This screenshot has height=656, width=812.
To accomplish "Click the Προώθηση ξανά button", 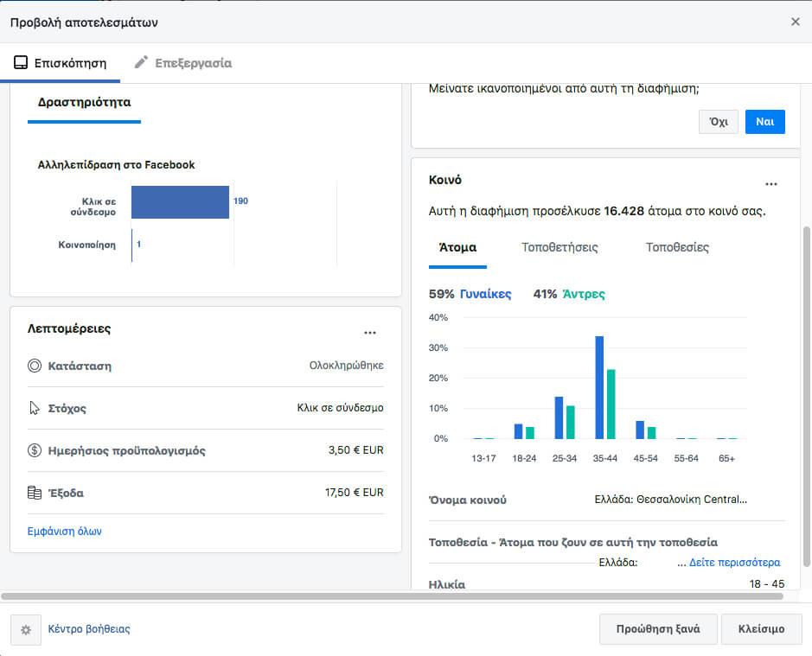I will click(658, 629).
